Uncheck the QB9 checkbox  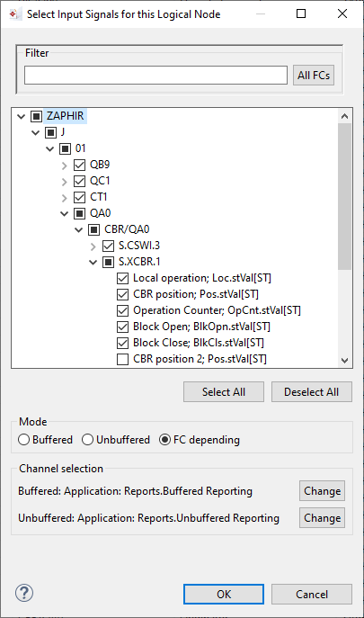point(80,165)
